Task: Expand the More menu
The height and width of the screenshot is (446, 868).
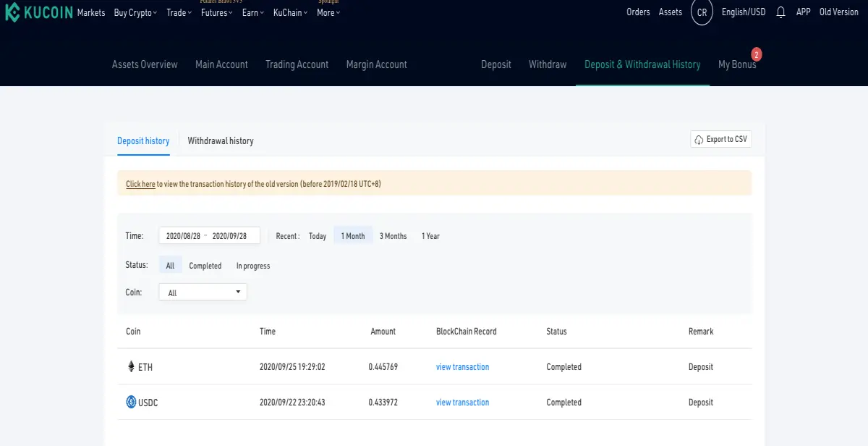Action: click(x=328, y=12)
